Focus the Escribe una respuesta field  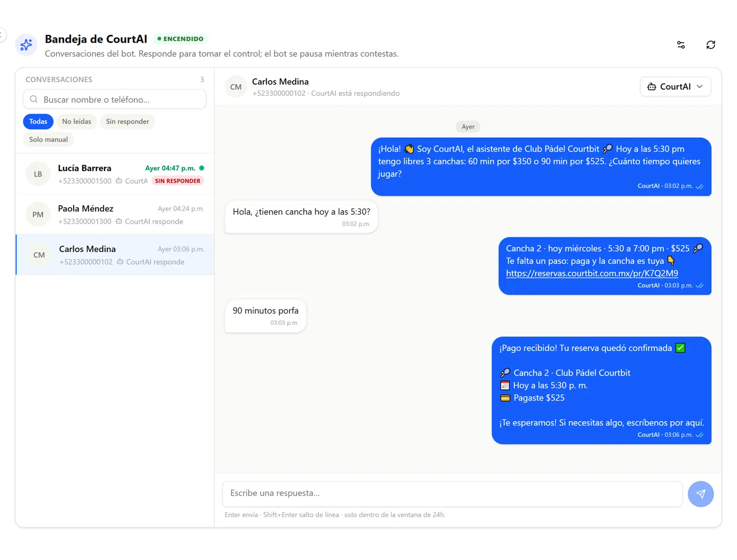pyautogui.click(x=452, y=494)
